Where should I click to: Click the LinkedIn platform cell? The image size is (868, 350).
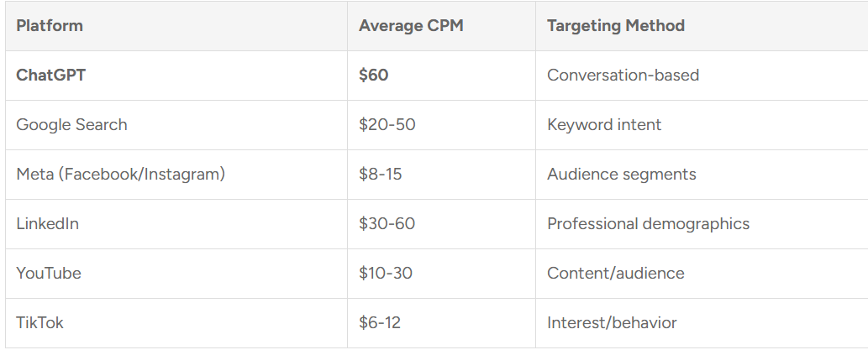pyautogui.click(x=47, y=224)
